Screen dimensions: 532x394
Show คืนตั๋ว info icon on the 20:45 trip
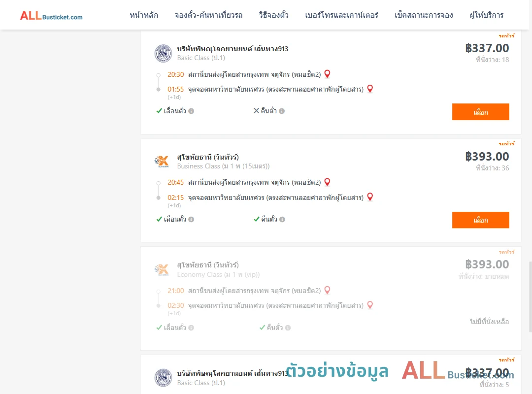tap(282, 220)
